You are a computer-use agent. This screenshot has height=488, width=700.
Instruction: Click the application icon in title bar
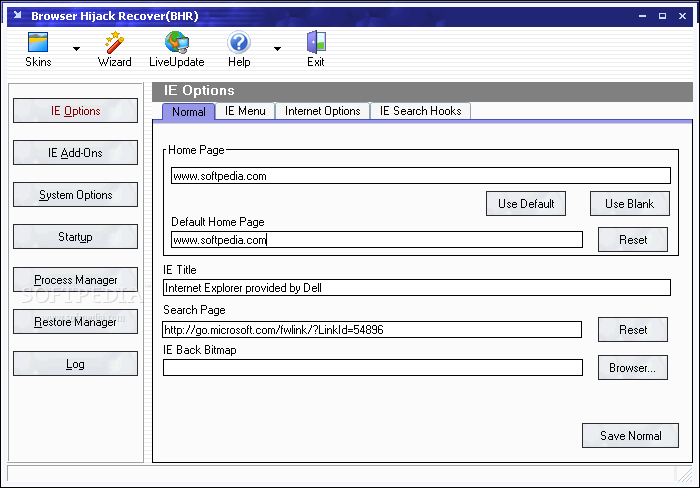click(x=17, y=15)
